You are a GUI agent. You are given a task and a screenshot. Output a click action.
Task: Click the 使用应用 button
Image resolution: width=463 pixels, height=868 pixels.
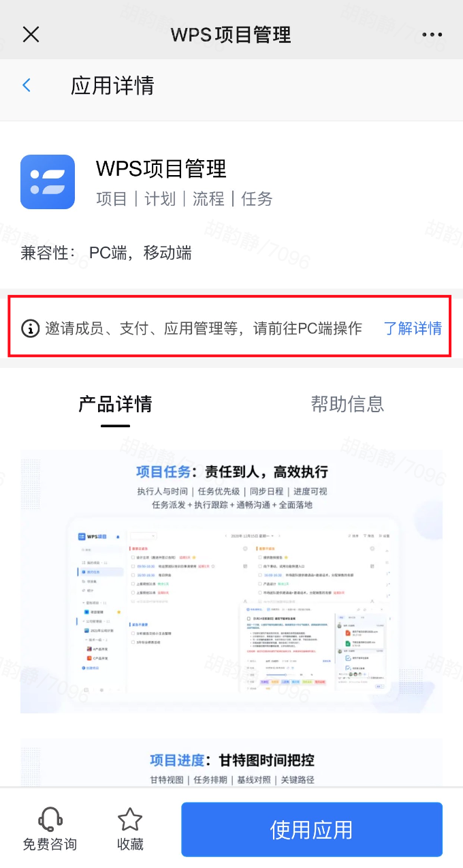(312, 829)
